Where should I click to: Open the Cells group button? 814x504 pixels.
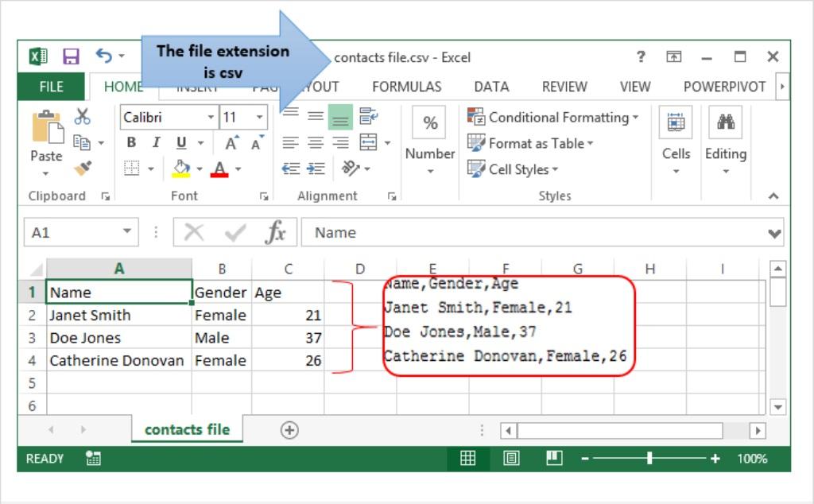pos(676,140)
